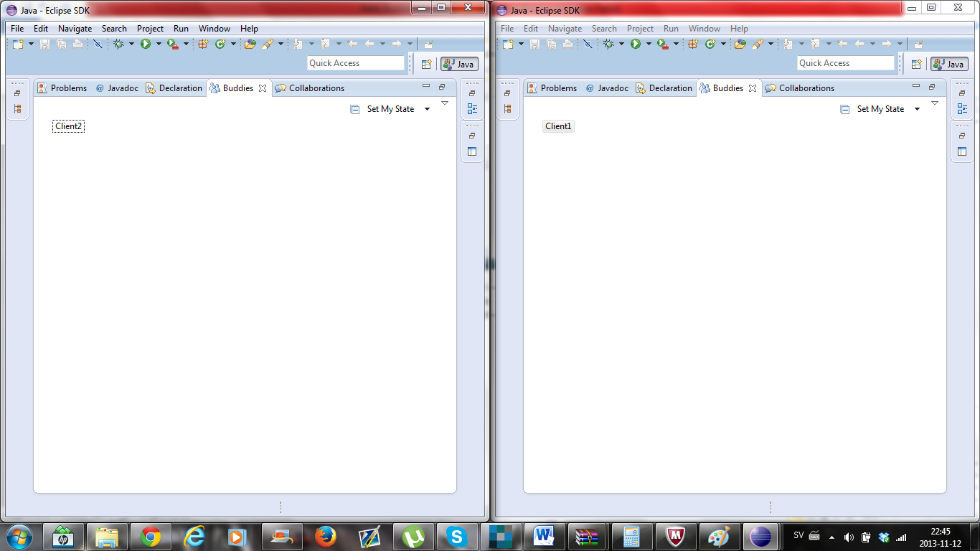Image resolution: width=980 pixels, height=551 pixels.
Task: Open Run Last Tool dropdown in left window
Action: coord(186,44)
